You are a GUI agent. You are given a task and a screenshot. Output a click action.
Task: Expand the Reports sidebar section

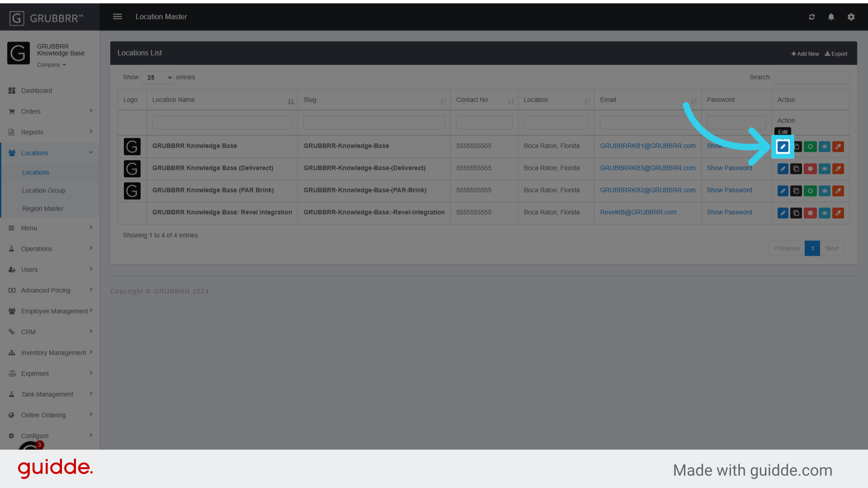50,132
